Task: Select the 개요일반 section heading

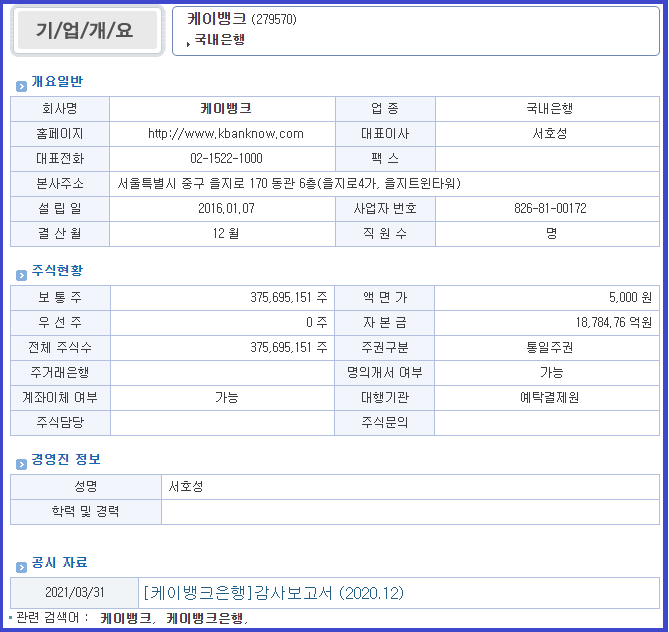Action: 57,81
